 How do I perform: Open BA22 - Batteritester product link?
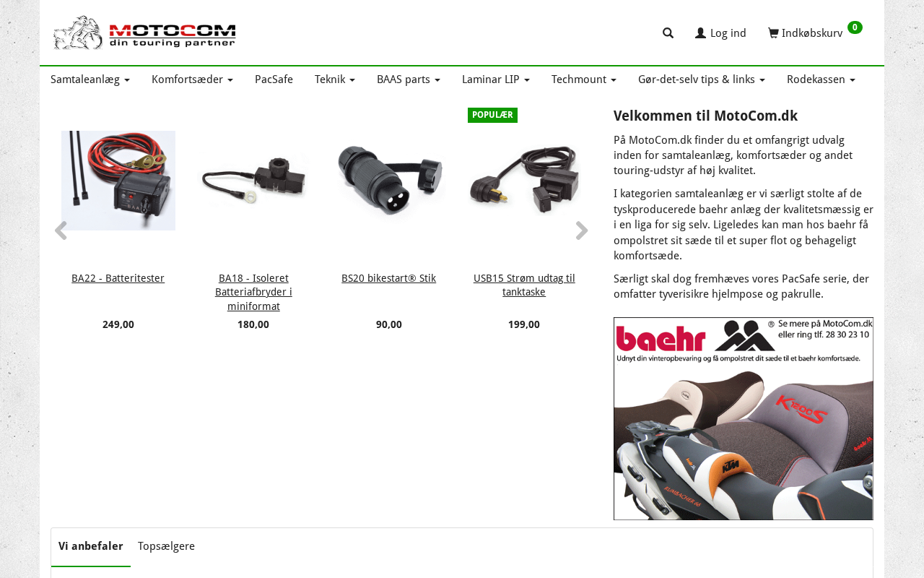click(118, 278)
